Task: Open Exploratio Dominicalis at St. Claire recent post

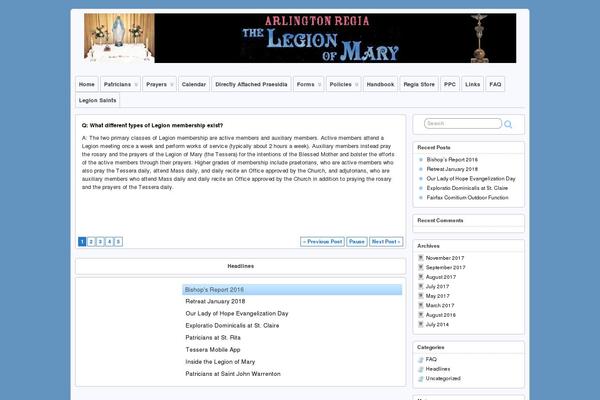Action: tap(467, 188)
